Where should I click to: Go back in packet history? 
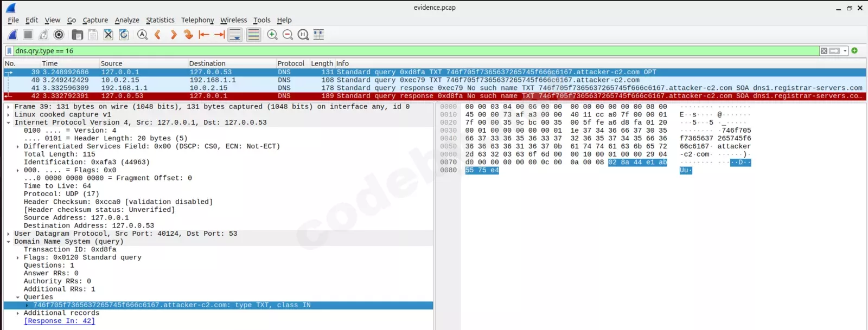(158, 35)
